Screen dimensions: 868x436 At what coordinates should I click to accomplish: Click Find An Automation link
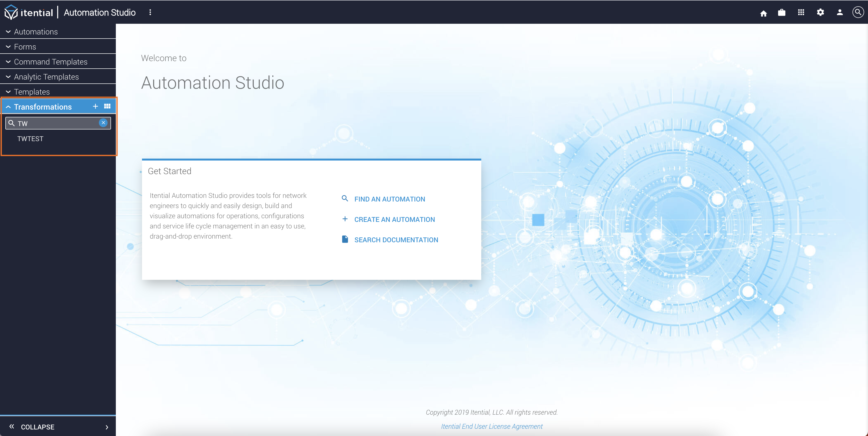[389, 199]
